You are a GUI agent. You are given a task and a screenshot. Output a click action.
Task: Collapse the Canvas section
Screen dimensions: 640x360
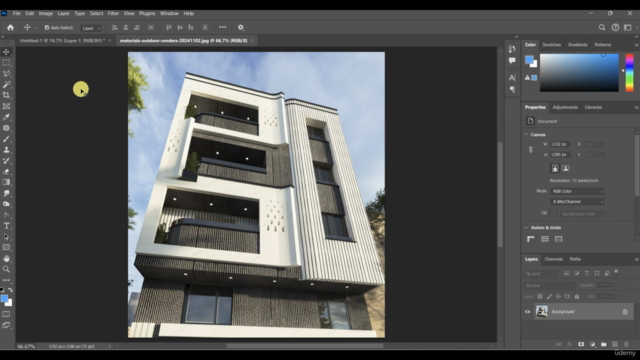pyautogui.click(x=526, y=134)
